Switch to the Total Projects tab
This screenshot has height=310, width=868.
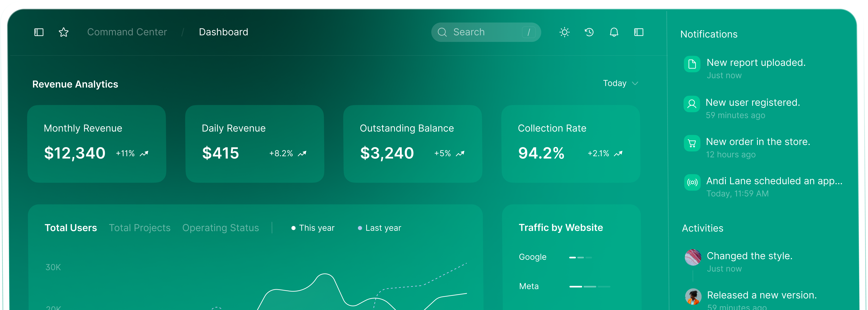click(x=139, y=228)
